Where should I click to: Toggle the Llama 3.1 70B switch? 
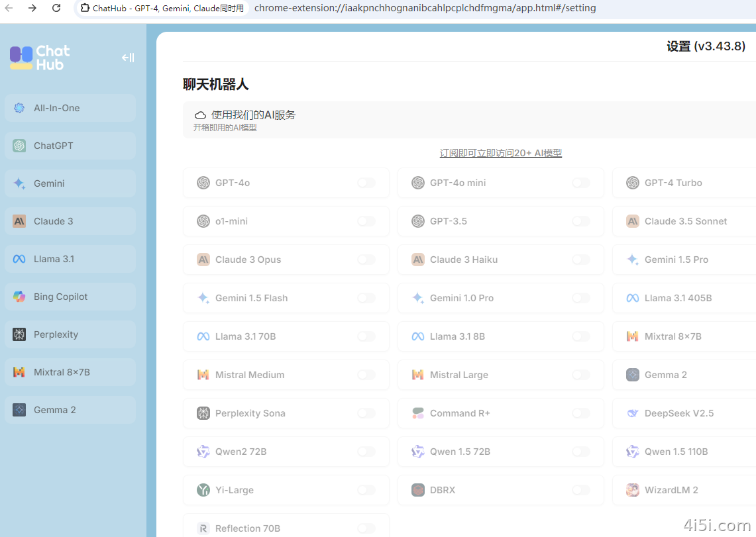[x=366, y=336]
